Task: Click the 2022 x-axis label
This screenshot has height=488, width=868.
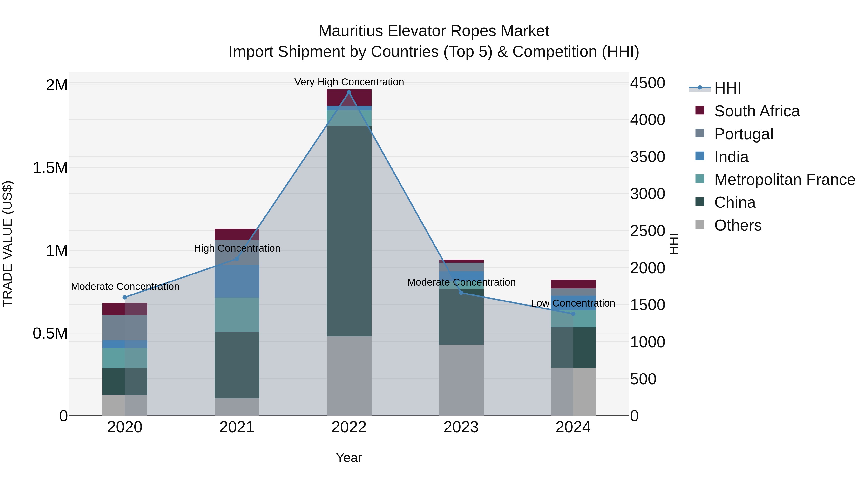Action: tap(349, 427)
